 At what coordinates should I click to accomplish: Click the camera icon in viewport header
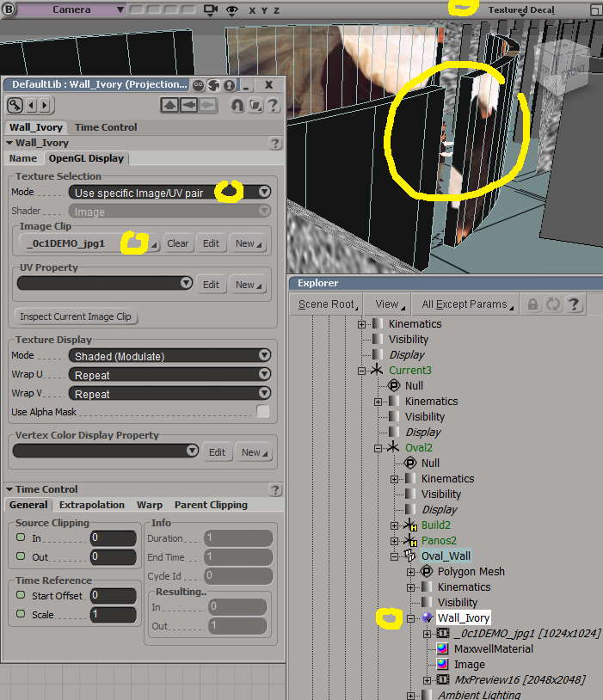211,9
